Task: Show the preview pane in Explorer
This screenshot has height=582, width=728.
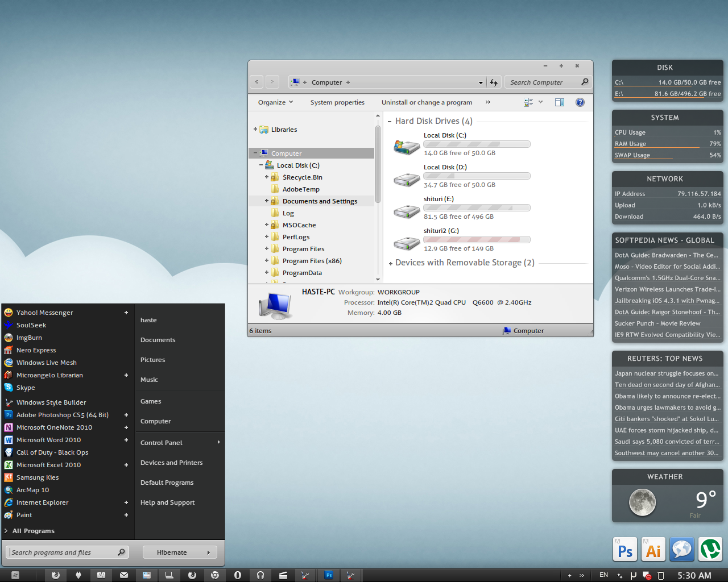Action: pos(560,102)
